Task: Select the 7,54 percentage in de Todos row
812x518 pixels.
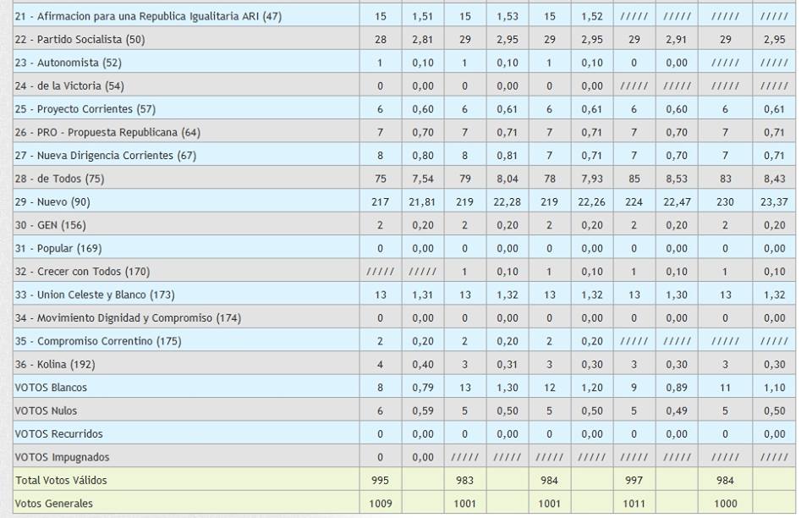Action: [423, 179]
